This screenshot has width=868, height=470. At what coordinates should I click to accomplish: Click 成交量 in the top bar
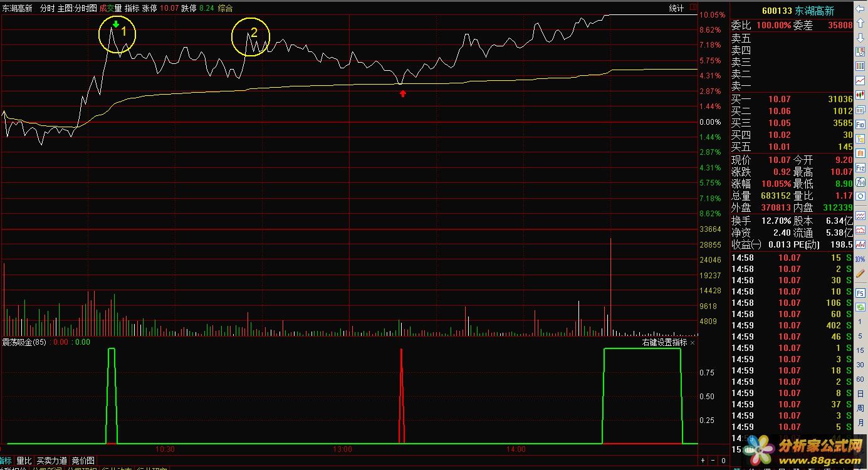[110, 8]
